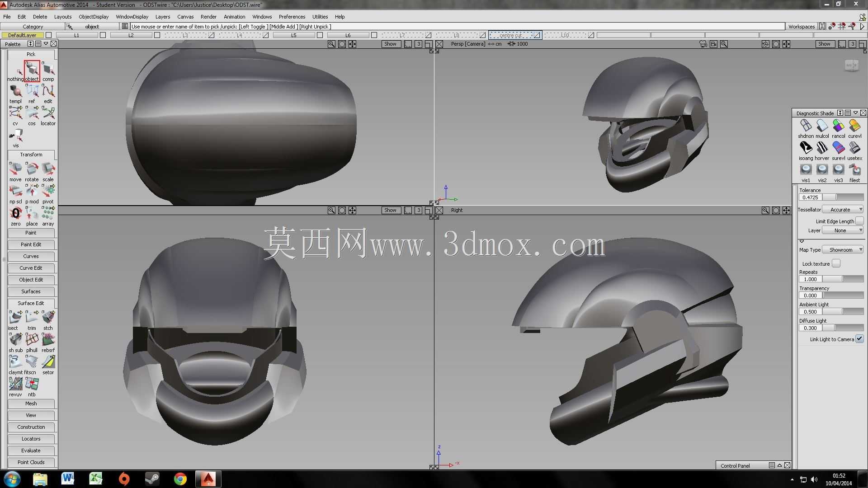Open the Canvas menu
This screenshot has height=488, width=868.
(x=185, y=17)
